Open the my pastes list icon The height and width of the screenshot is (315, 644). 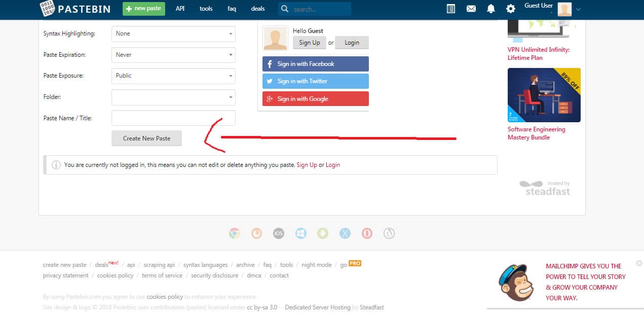[451, 9]
